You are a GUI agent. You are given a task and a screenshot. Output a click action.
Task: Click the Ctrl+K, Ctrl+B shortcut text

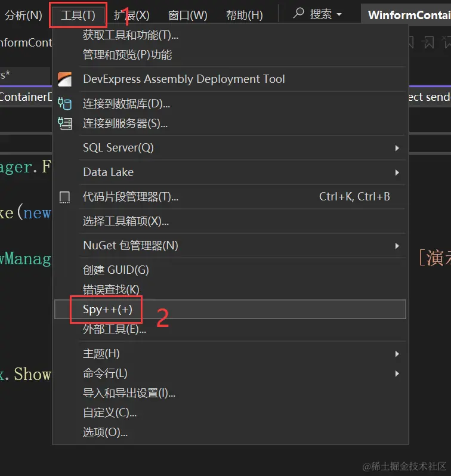pyautogui.click(x=354, y=197)
